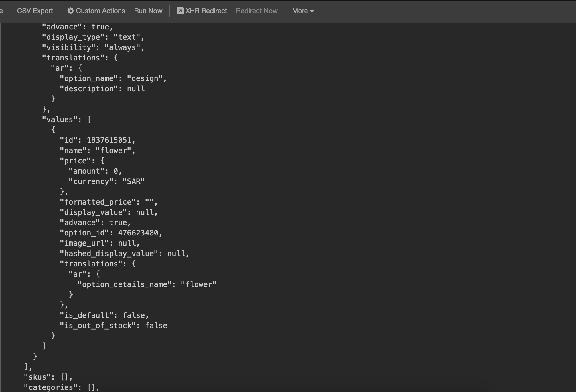Open the More dropdown menu
The height and width of the screenshot is (392, 576).
[x=303, y=11]
